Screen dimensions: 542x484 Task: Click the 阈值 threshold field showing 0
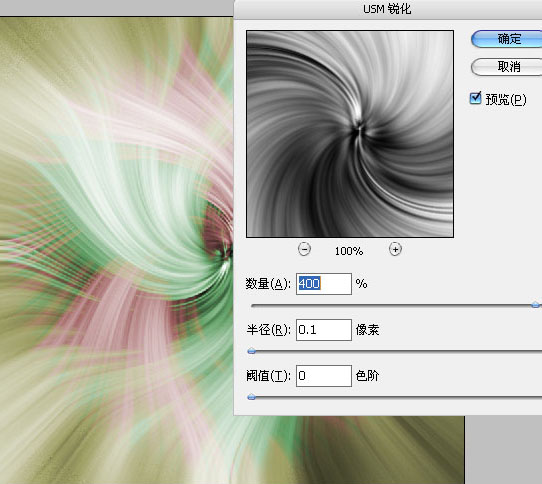coord(324,376)
